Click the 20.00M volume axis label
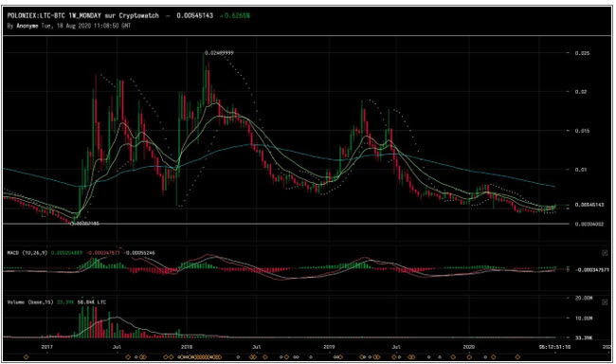The width and height of the screenshot is (616, 364). pyautogui.click(x=584, y=298)
